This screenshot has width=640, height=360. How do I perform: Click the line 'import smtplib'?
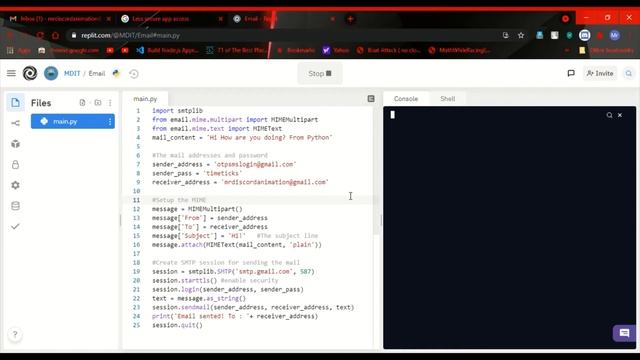click(177, 111)
